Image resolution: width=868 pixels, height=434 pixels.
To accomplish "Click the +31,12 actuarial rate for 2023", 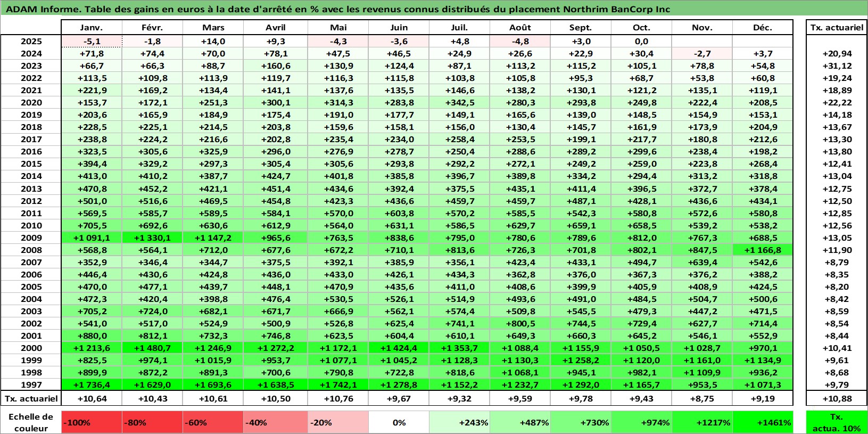I will click(837, 65).
